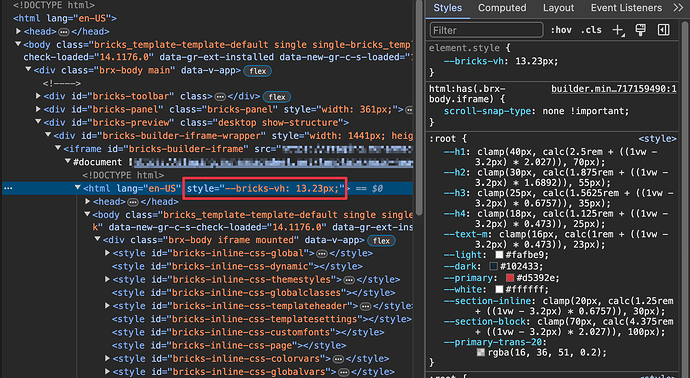Switch to the Event Listeners tab

click(x=626, y=8)
